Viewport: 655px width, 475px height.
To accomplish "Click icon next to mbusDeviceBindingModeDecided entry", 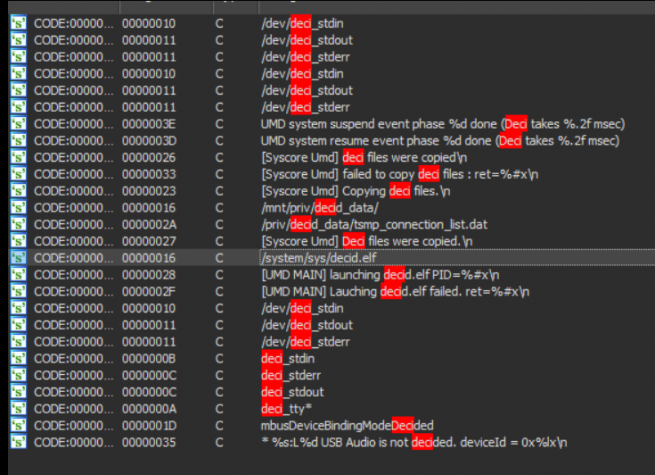I will click(x=17, y=425).
